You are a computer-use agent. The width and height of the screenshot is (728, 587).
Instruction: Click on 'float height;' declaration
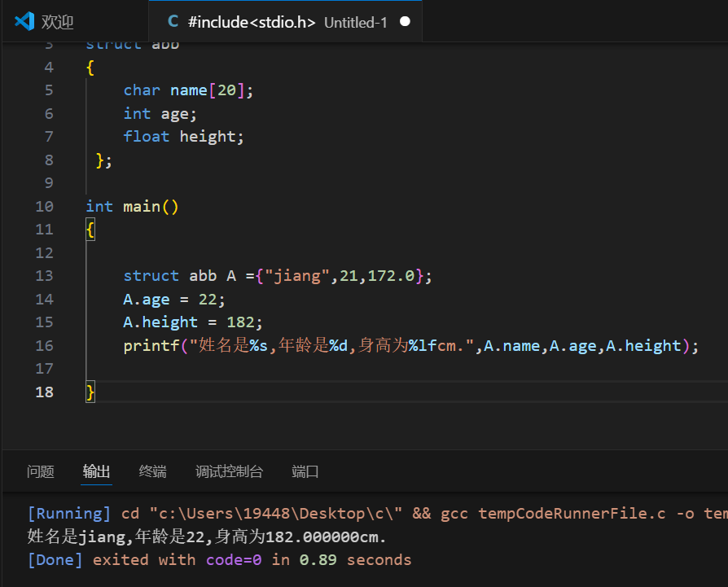tap(183, 137)
